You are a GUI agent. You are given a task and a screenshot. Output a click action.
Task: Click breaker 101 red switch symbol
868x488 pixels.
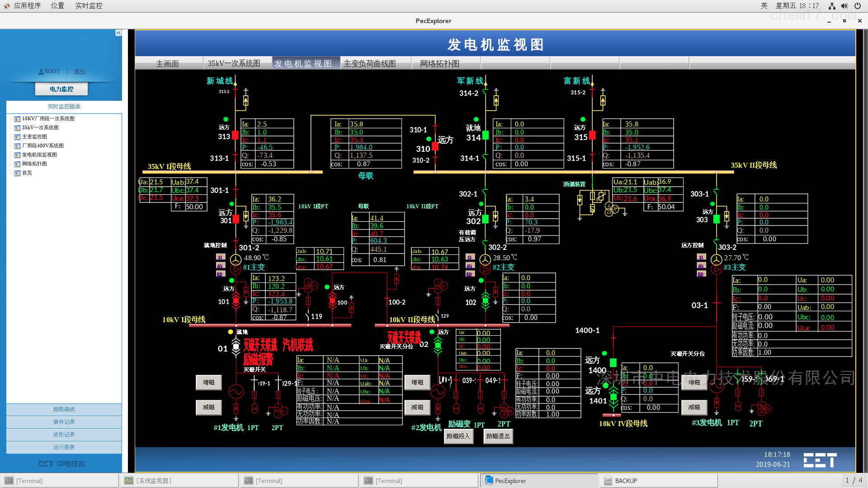coord(236,300)
